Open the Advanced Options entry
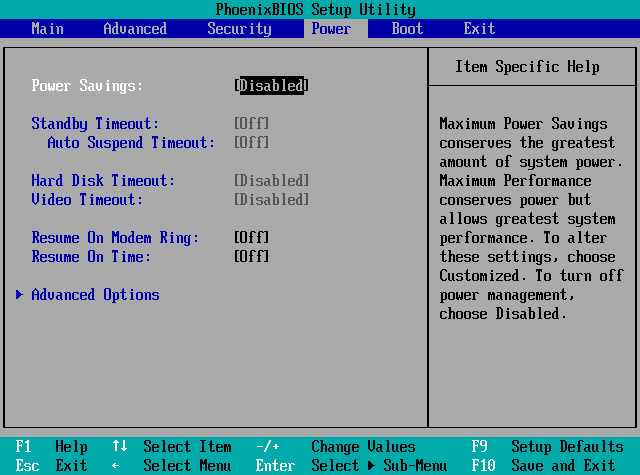640x475 pixels. tap(96, 295)
